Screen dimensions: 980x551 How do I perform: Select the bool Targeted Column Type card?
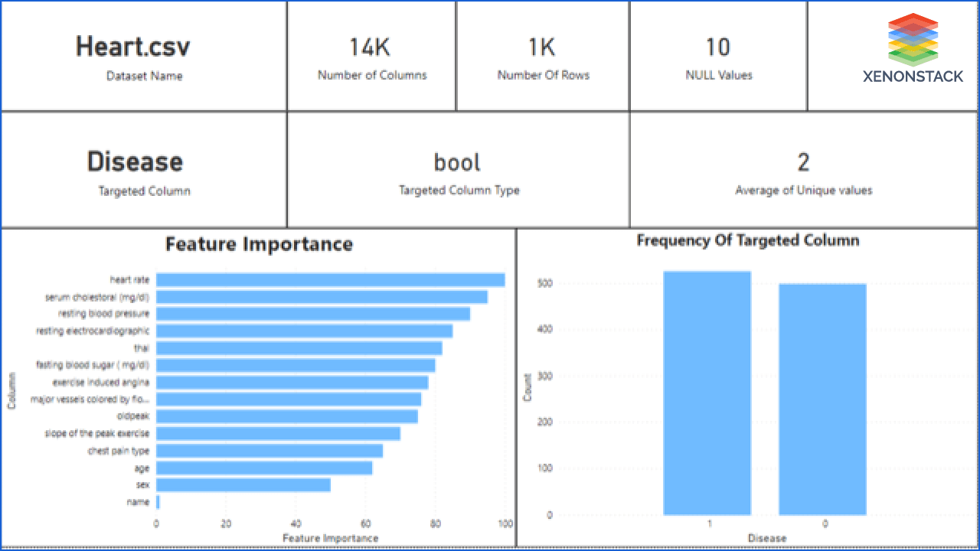pos(458,169)
